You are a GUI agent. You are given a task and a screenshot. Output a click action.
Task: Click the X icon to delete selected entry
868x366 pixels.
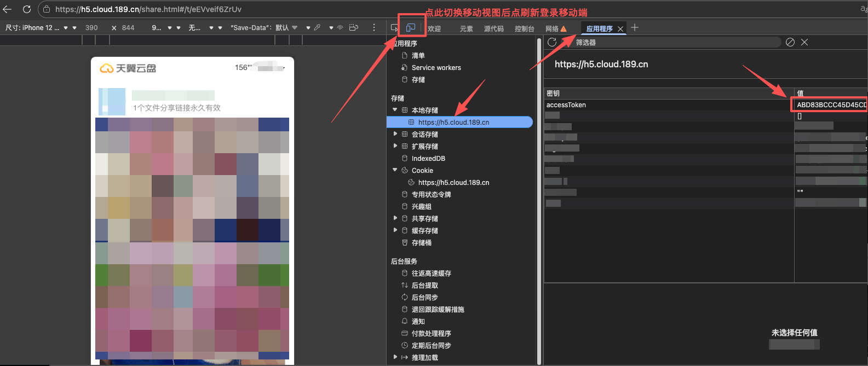pyautogui.click(x=804, y=42)
